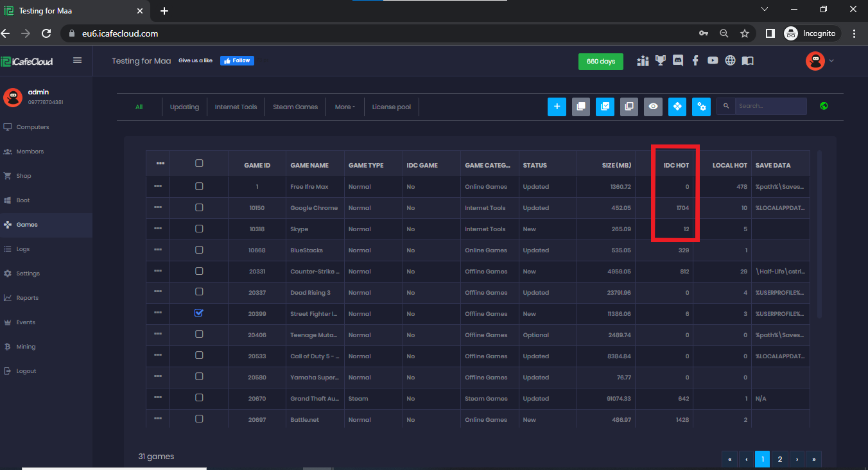Open Members in the left sidebar
The height and width of the screenshot is (470, 868).
pos(30,152)
